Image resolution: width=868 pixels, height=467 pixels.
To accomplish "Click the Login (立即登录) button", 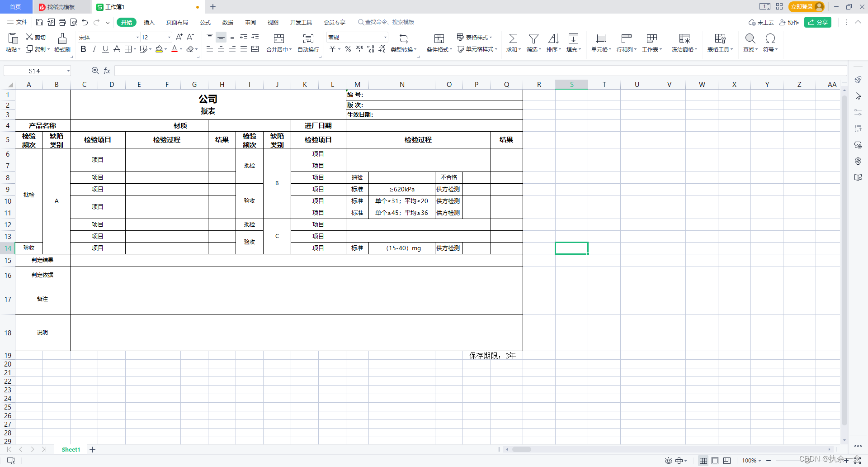I will (807, 7).
